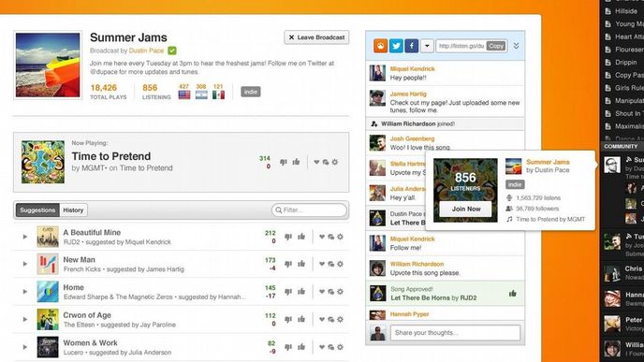Play Crwon of Age with triangle arrow
Image resolution: width=644 pixels, height=362 pixels.
pos(25,319)
